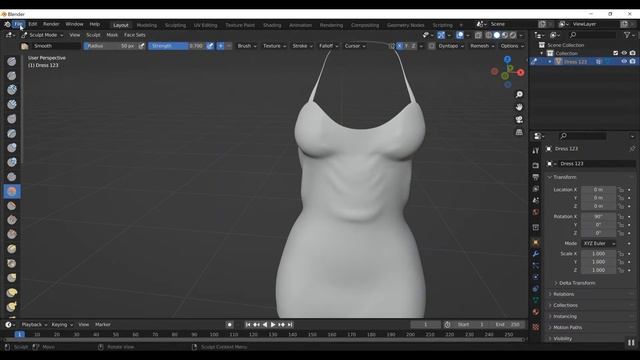
Task: Open the Mask menu
Action: pyautogui.click(x=112, y=35)
